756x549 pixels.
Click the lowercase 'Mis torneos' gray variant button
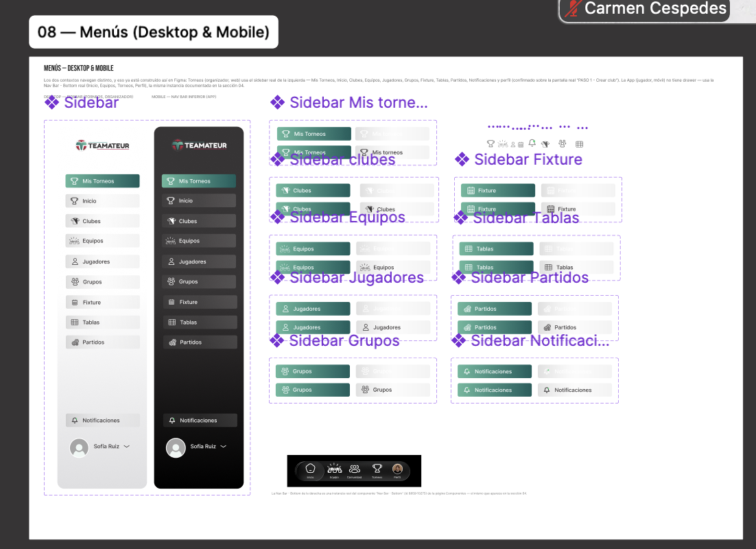(392, 152)
